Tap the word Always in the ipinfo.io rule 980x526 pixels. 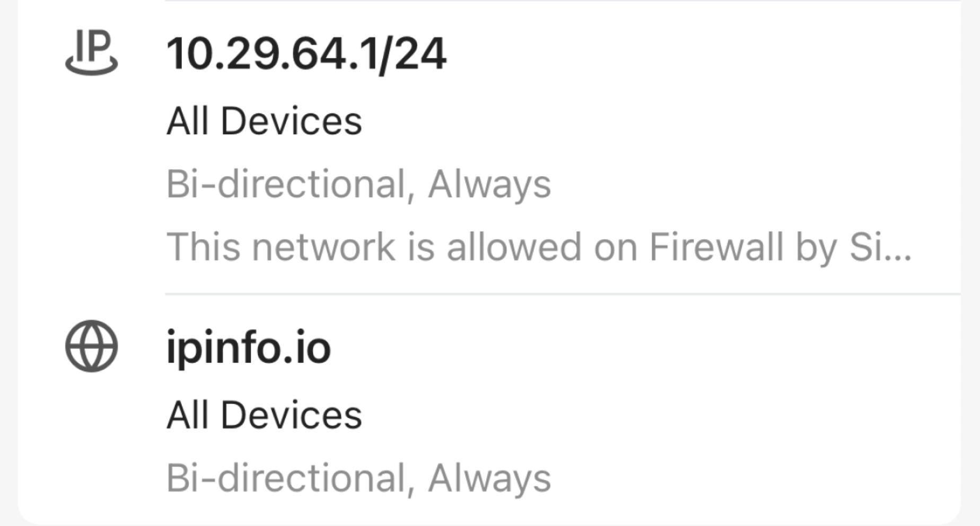coord(489,478)
